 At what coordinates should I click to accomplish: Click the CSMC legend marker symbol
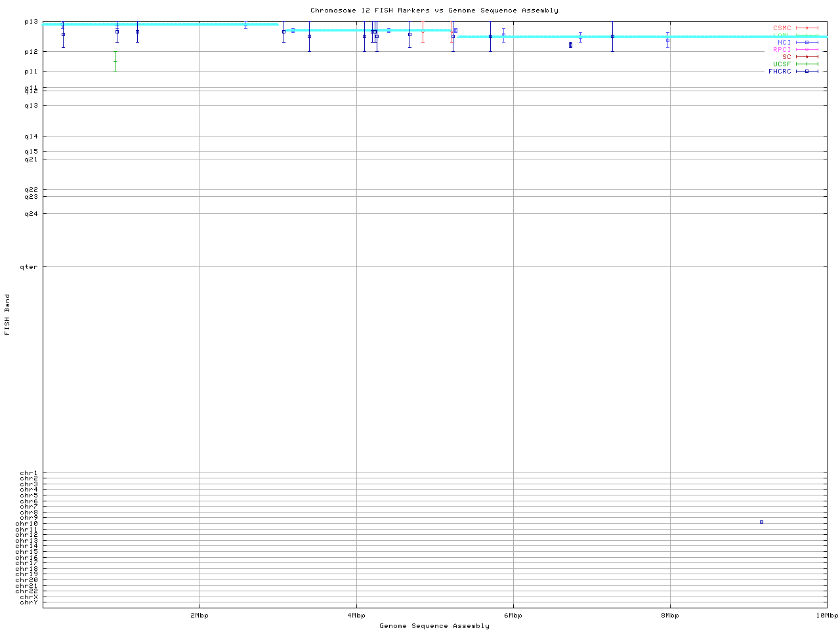(x=807, y=28)
